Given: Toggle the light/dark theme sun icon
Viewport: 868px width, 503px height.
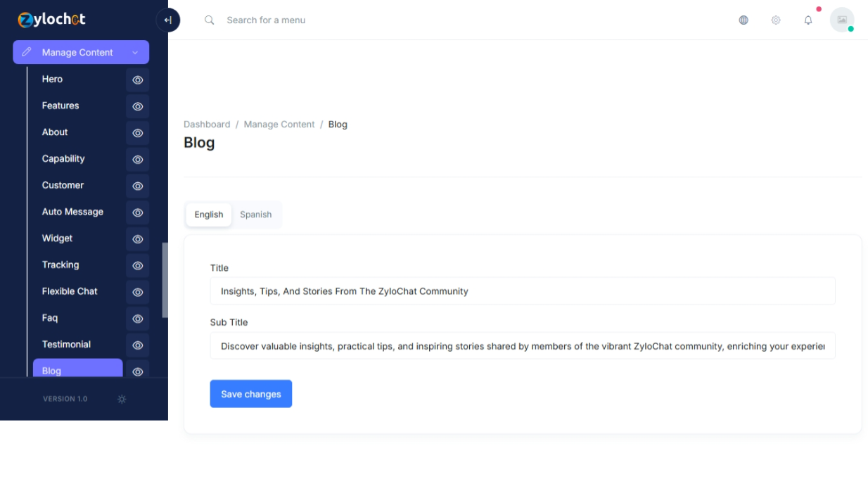Looking at the screenshot, I should [x=122, y=399].
